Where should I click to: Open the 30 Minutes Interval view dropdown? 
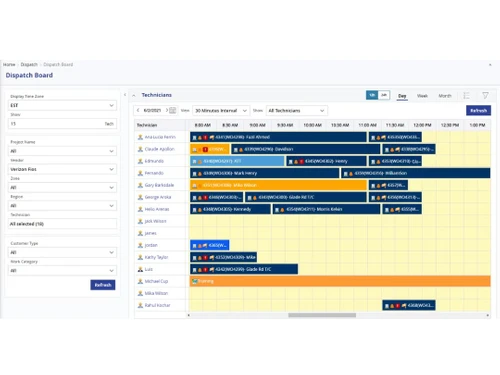221,110
